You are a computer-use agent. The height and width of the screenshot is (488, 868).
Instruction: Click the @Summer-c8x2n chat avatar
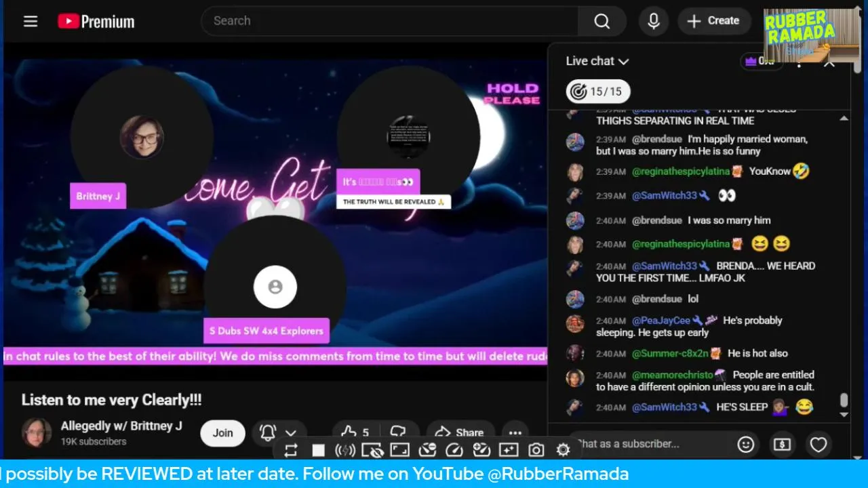pos(575,353)
